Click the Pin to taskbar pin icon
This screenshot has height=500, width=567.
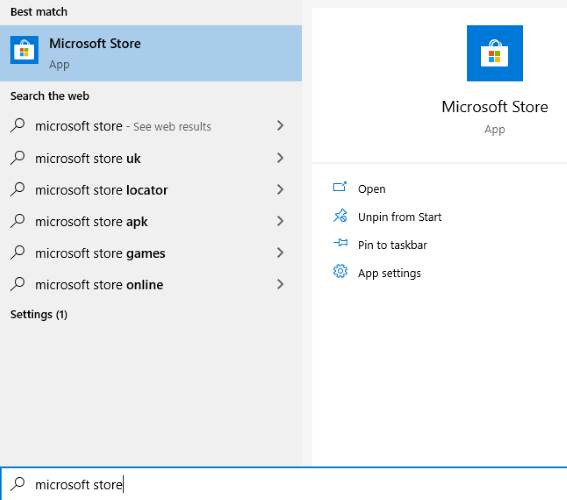[x=340, y=243]
